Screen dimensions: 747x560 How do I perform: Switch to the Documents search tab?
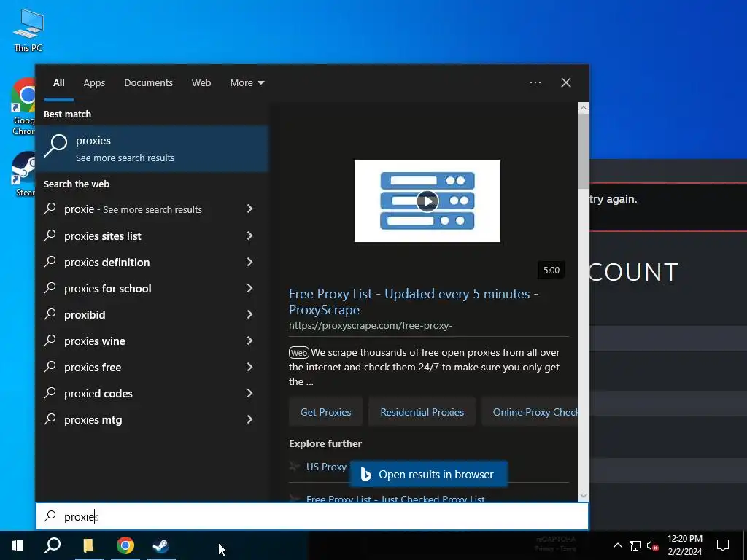tap(148, 83)
